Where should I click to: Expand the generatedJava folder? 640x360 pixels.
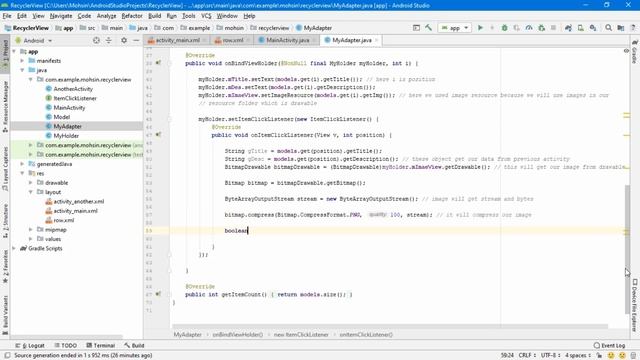click(x=22, y=164)
